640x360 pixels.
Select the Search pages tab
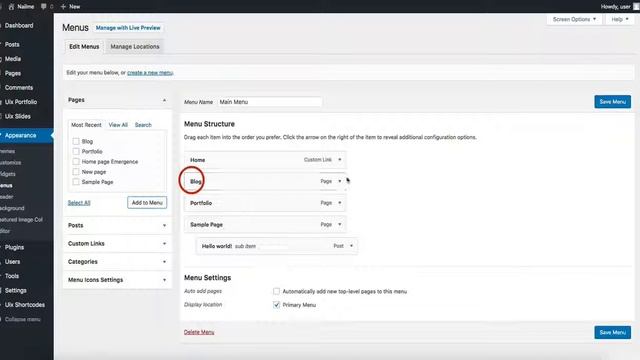tap(143, 125)
